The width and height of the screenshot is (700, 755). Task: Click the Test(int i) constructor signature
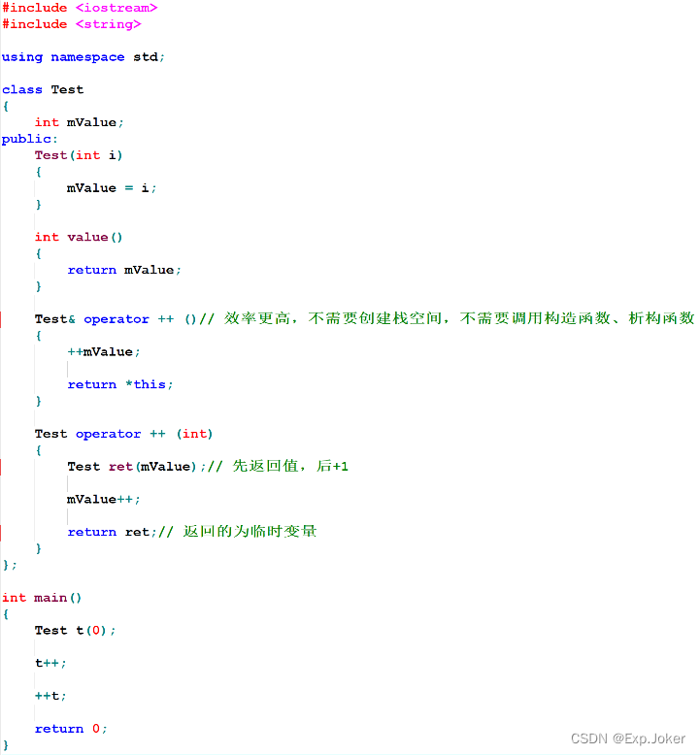(x=79, y=155)
